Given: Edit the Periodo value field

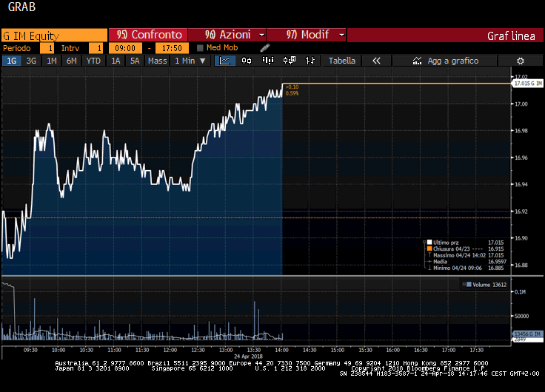Looking at the screenshot, I should click(47, 48).
